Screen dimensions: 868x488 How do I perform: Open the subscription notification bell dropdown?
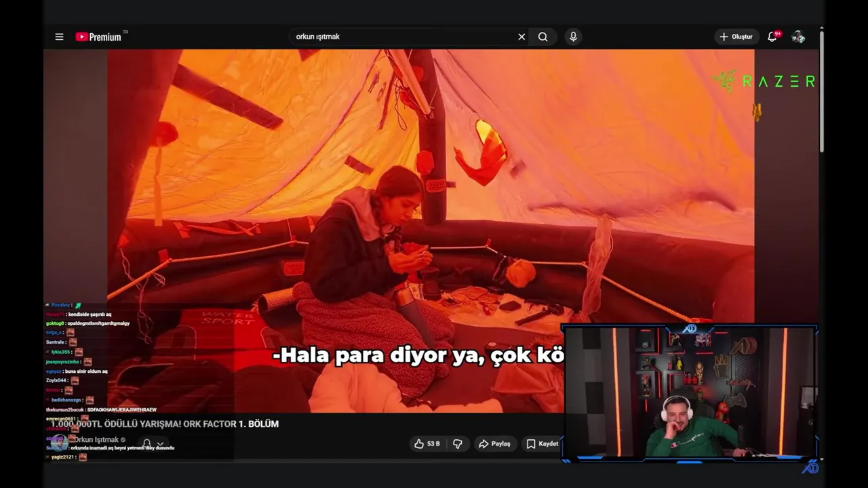(153, 444)
